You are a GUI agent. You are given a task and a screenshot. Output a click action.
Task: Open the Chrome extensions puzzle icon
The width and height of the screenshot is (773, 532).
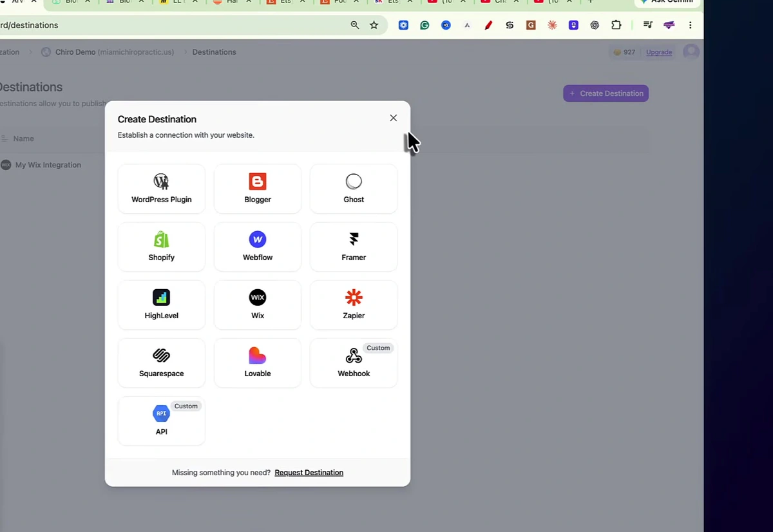(x=616, y=25)
